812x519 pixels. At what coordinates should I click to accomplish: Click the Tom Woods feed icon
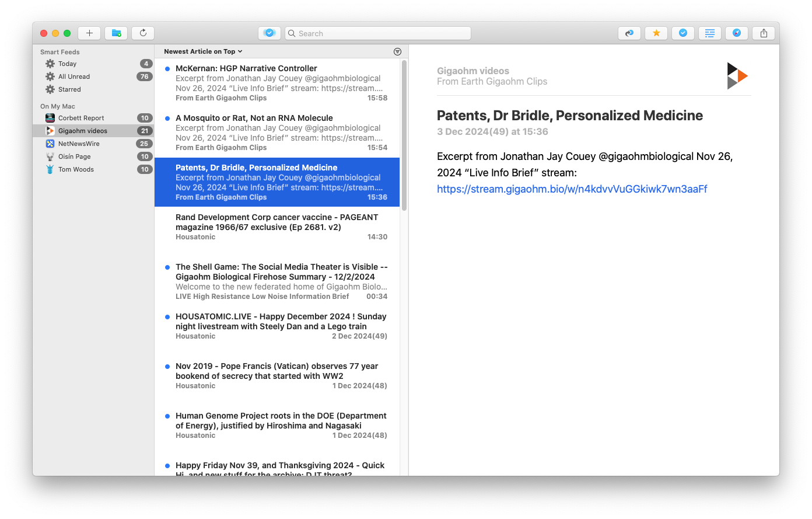tap(50, 169)
